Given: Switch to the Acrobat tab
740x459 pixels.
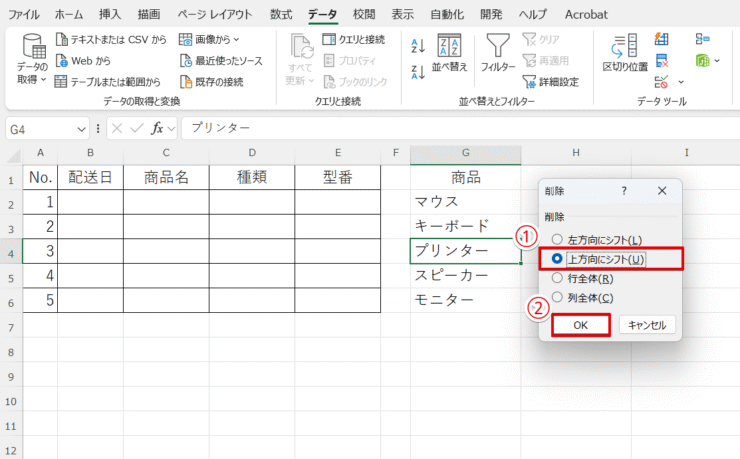Looking at the screenshot, I should coord(586,15).
